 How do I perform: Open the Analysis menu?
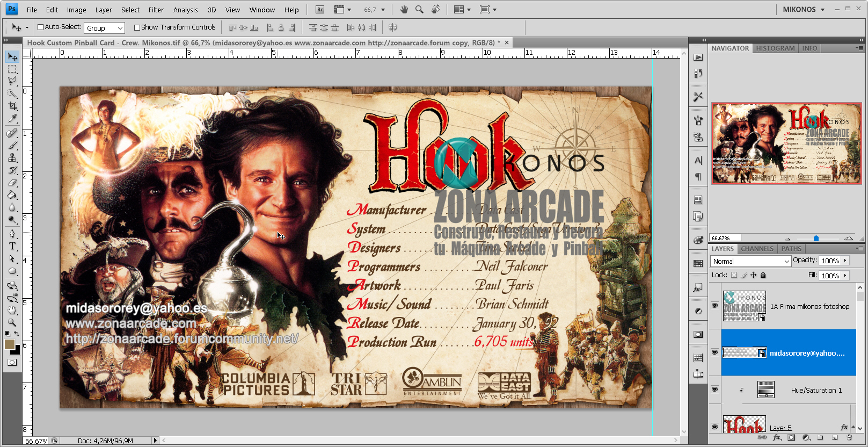185,10
